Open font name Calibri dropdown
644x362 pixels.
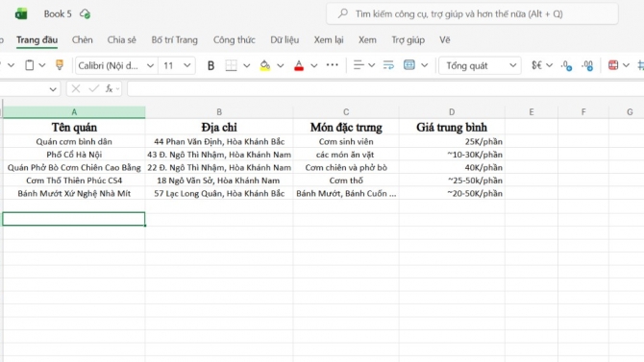150,65
